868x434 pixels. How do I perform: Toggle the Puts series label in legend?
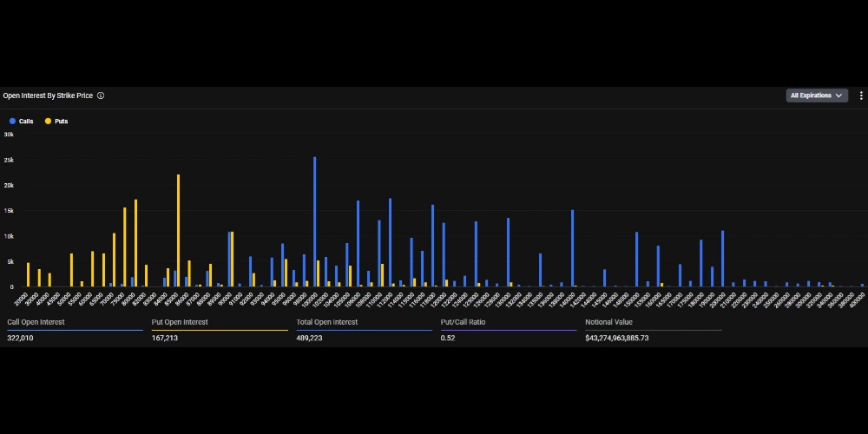coord(61,121)
